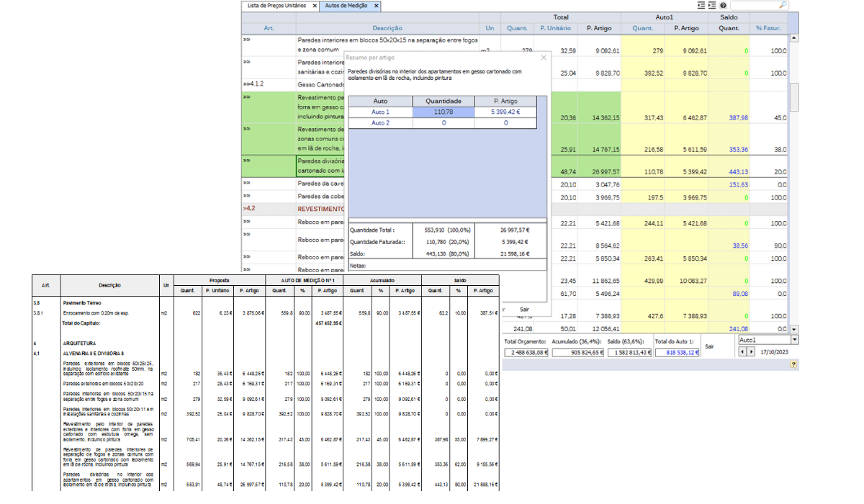This screenshot has width=864, height=504.
Task: Click the AUTO DE MEDIÇÃO Nº 1 report header
Action: click(304, 280)
